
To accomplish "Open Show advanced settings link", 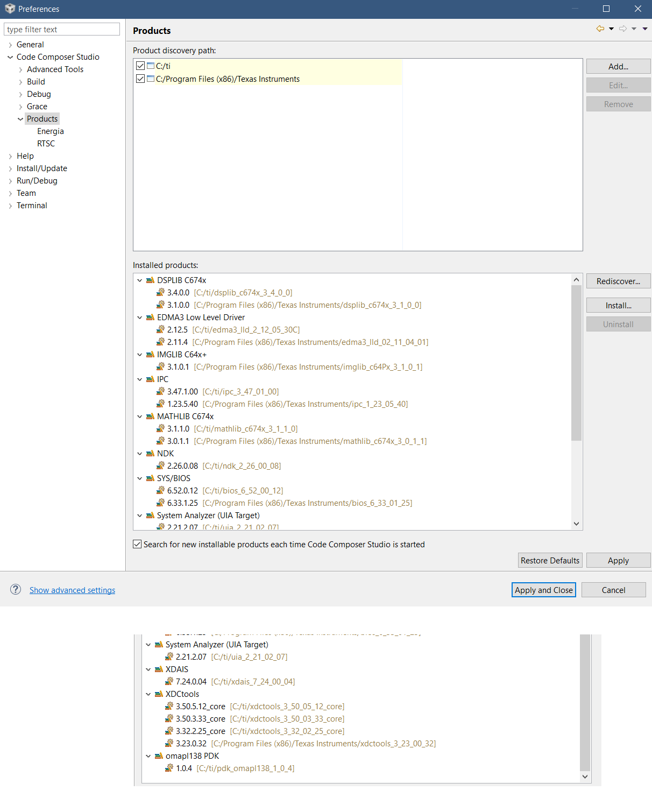I will click(72, 590).
